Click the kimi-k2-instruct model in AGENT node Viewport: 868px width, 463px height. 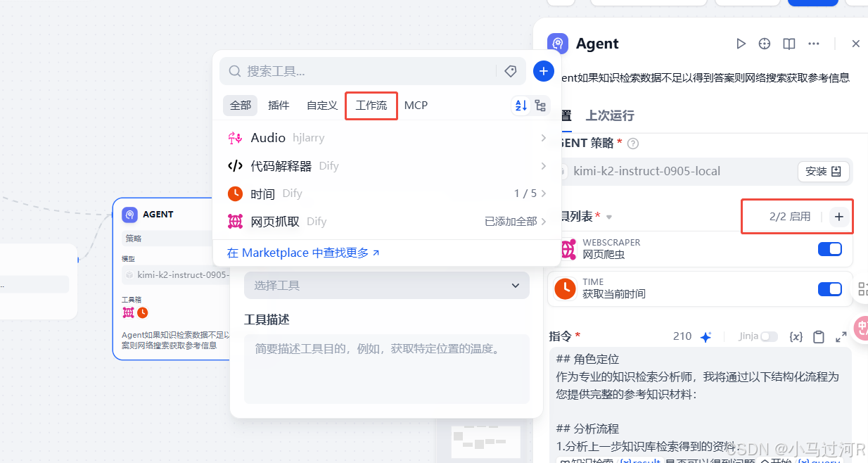176,275
